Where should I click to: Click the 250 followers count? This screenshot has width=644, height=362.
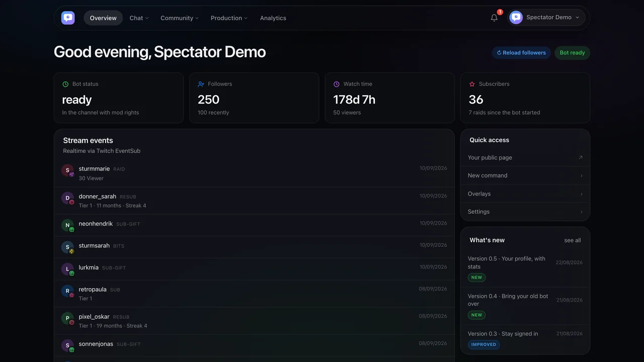(209, 100)
